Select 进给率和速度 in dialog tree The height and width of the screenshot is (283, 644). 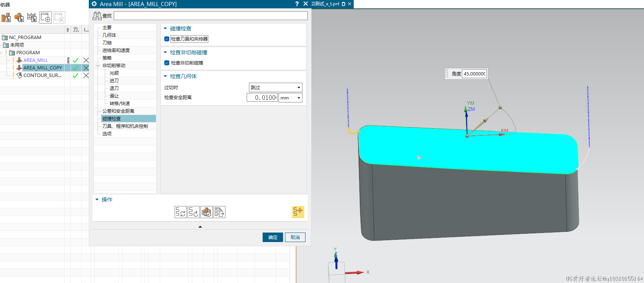pyautogui.click(x=116, y=50)
